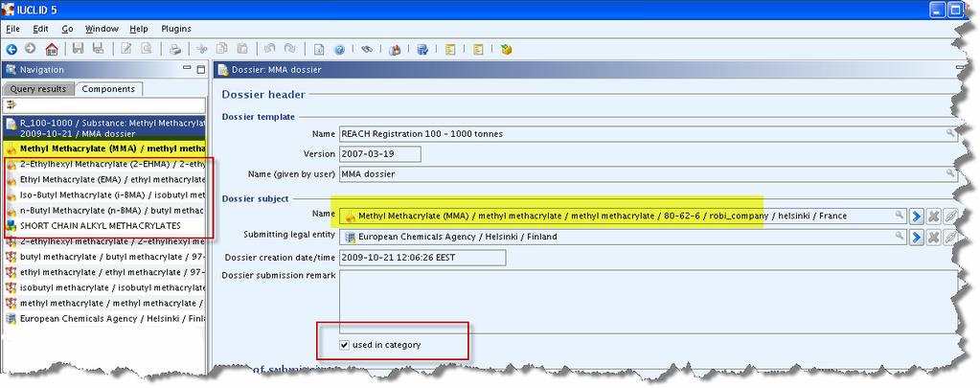Click magnifier in Name (given by user) field
980x388 pixels.
950,173
